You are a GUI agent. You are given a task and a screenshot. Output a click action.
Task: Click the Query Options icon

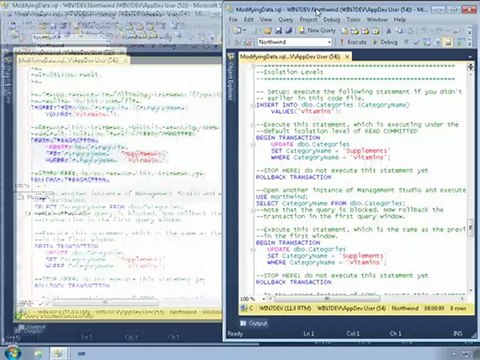(437, 42)
